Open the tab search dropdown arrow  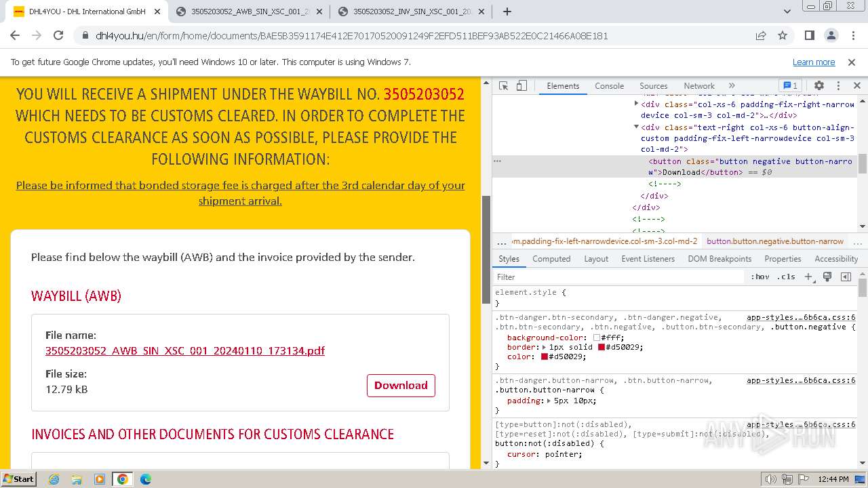click(787, 12)
